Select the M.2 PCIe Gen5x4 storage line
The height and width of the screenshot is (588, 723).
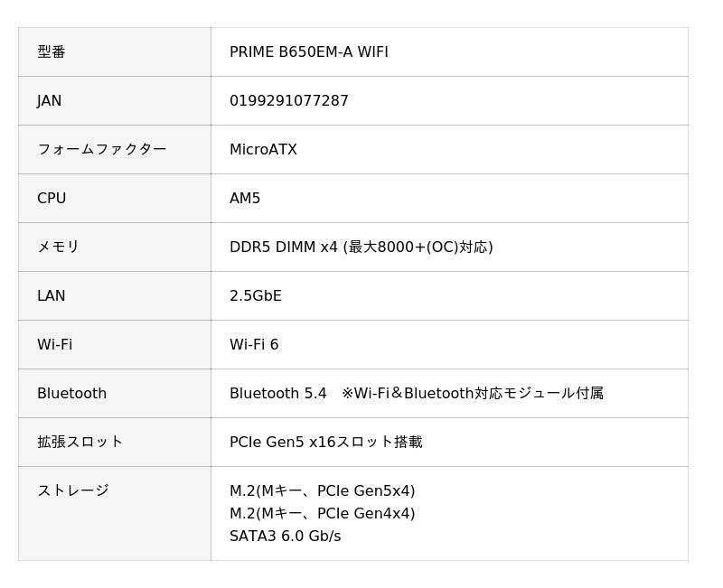click(x=322, y=491)
